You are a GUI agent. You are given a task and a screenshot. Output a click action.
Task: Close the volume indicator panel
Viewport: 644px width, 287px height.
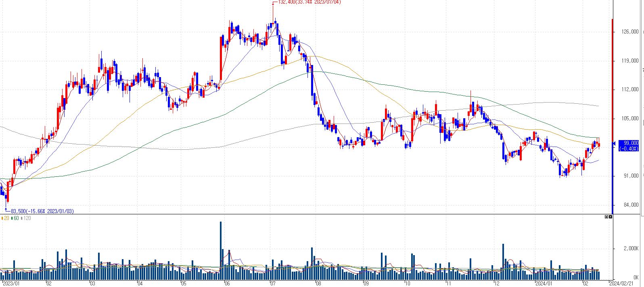611,217
